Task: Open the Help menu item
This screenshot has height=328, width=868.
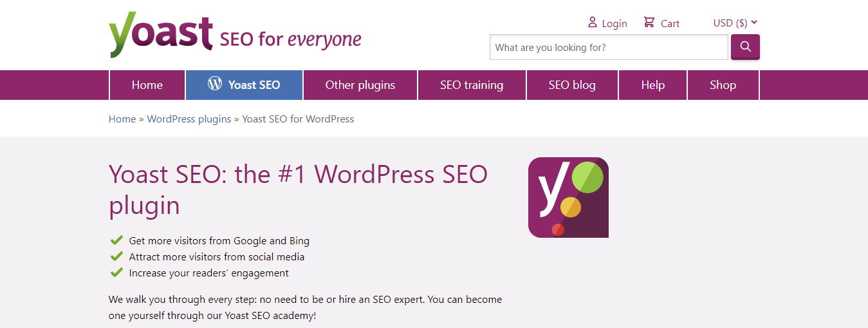Action: [652, 85]
